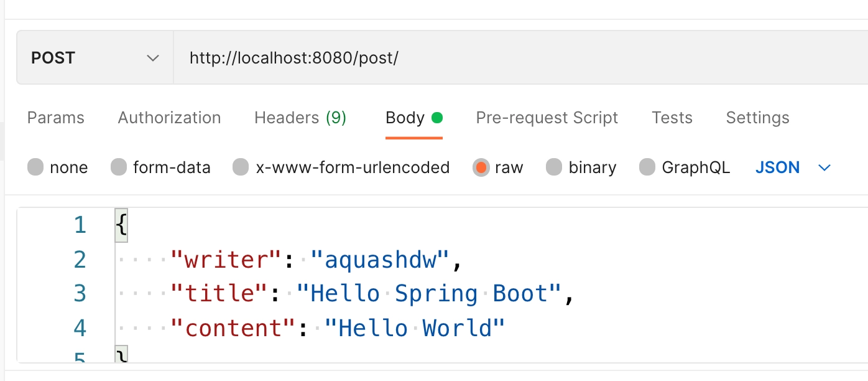Select the none body type radio
868x381 pixels.
[x=36, y=167]
